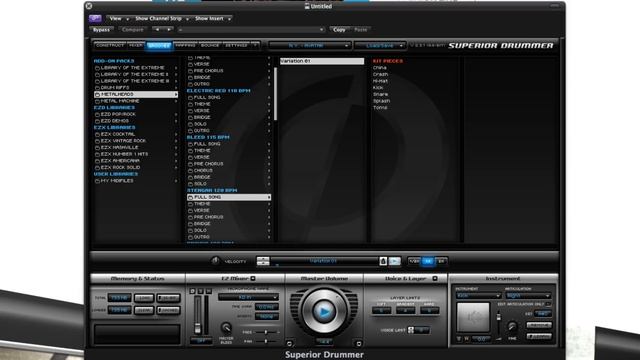Adjust the Pan horizontal slider
640x360 pixels.
(x=266, y=341)
